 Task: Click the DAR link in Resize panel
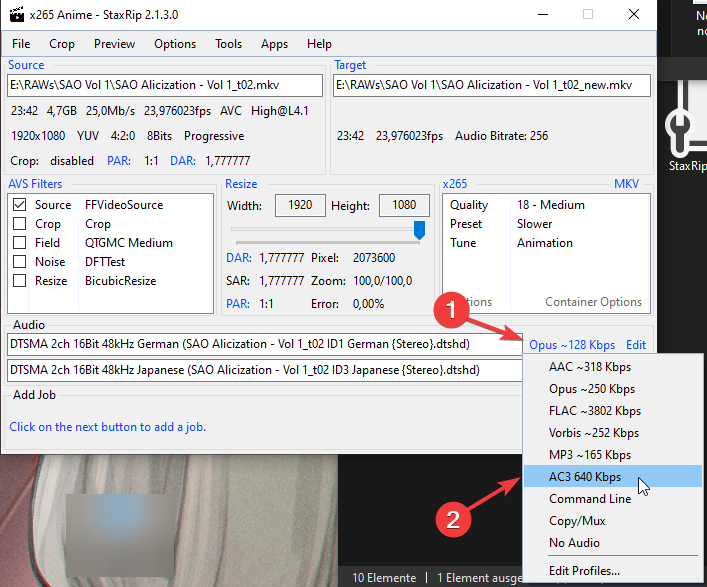coord(239,258)
